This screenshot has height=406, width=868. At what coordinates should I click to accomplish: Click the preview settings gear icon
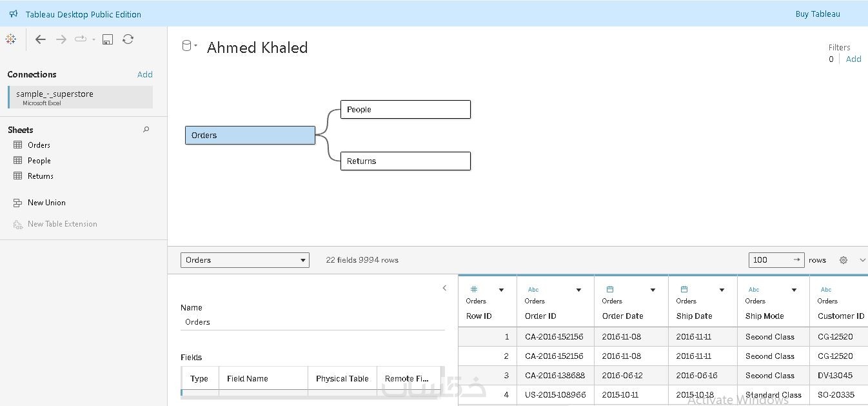[x=843, y=260]
